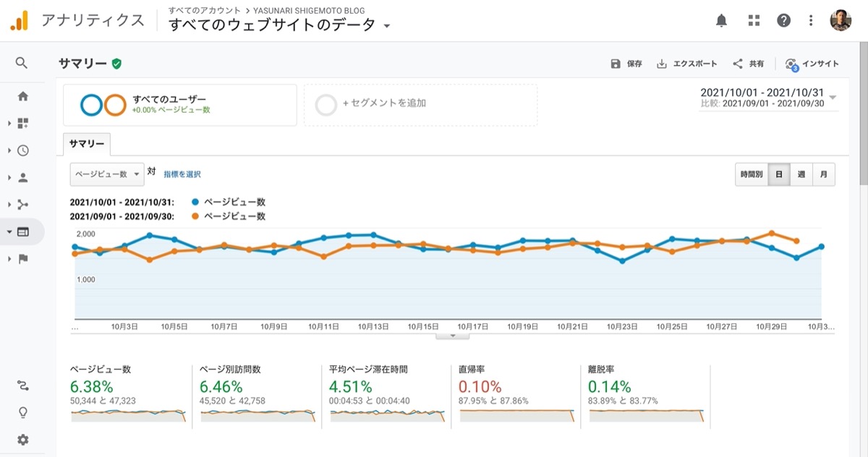This screenshot has width=868, height=457.
Task: Open the Google apps grid icon
Action: pyautogui.click(x=754, y=21)
